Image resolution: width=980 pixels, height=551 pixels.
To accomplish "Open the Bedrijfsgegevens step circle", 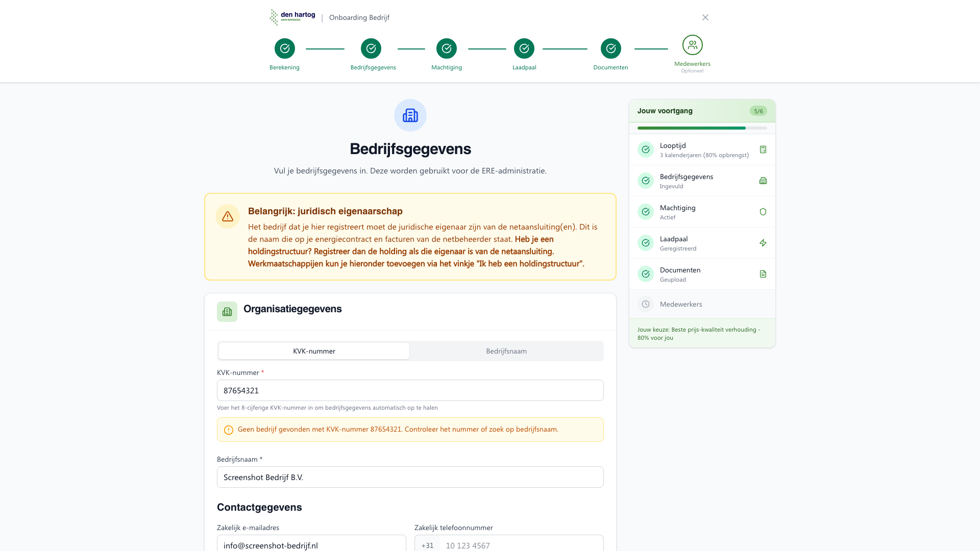I will pyautogui.click(x=371, y=48).
